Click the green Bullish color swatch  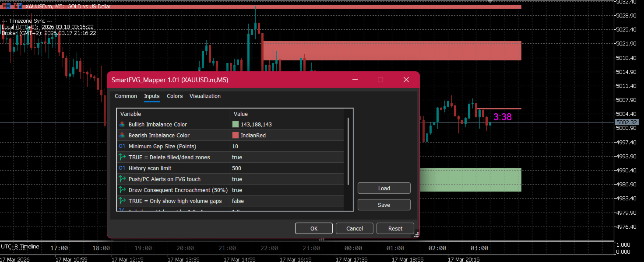(x=236, y=125)
